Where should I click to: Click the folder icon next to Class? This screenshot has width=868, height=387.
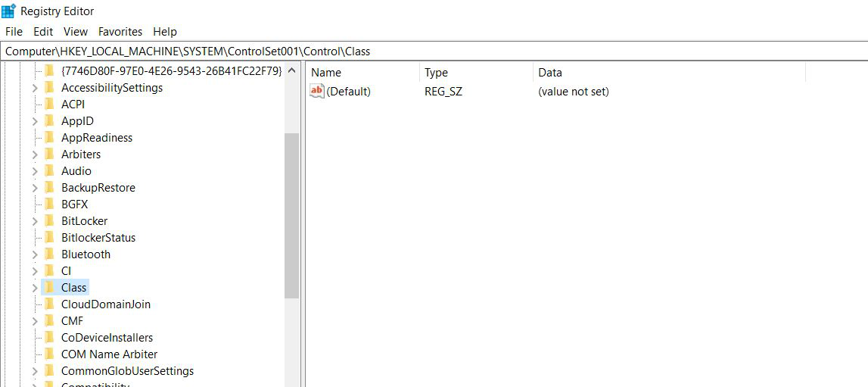49,288
